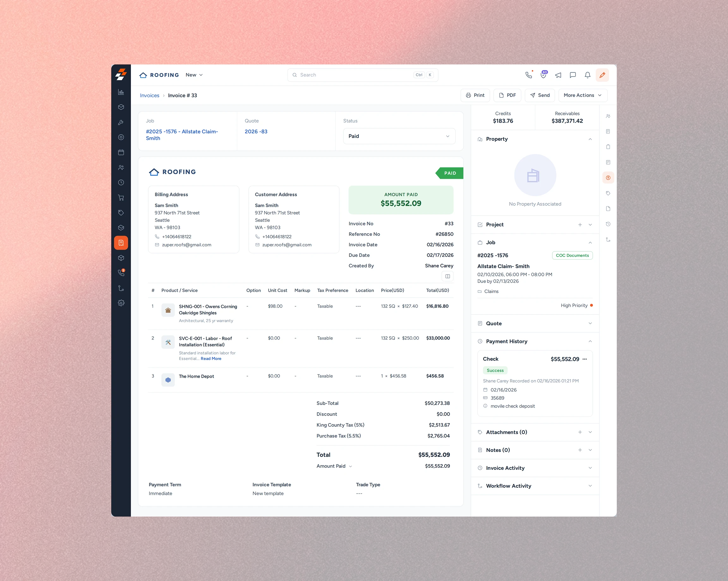The width and height of the screenshot is (728, 581).
Task: Open the dashboard chart icon in sidebar
Action: pyautogui.click(x=121, y=92)
